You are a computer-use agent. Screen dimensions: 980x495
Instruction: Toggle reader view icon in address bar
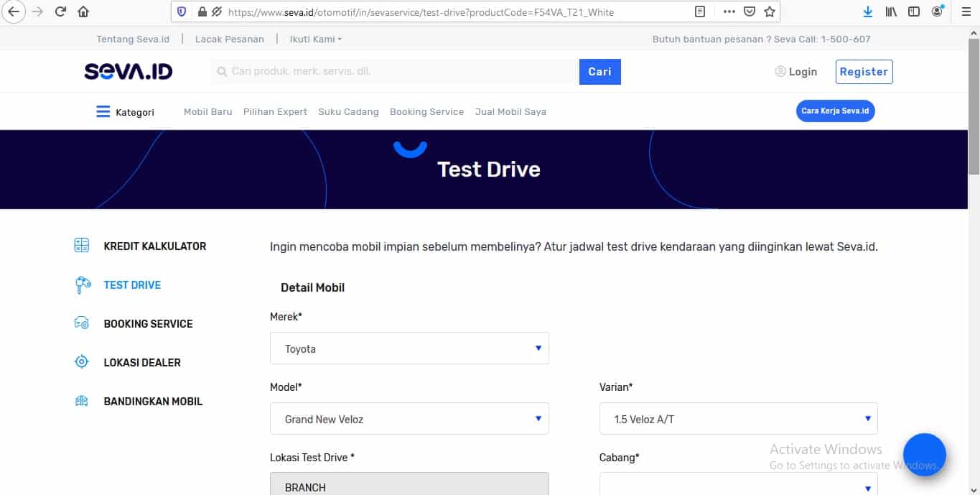[x=700, y=11]
